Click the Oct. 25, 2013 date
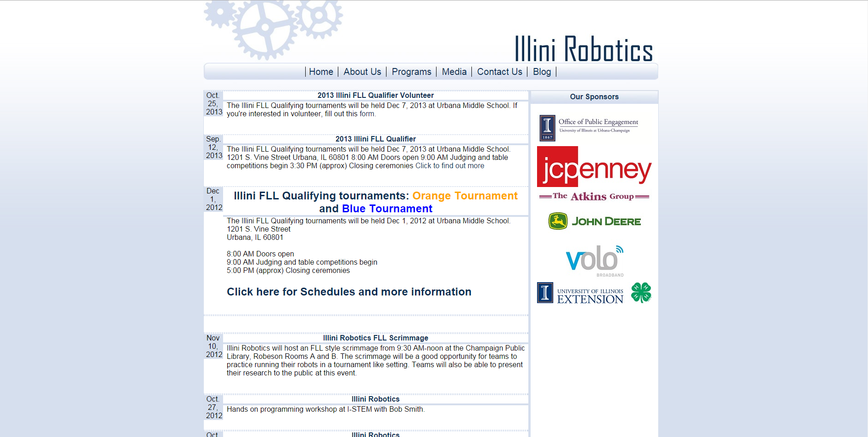Image resolution: width=868 pixels, height=437 pixels. 213,104
